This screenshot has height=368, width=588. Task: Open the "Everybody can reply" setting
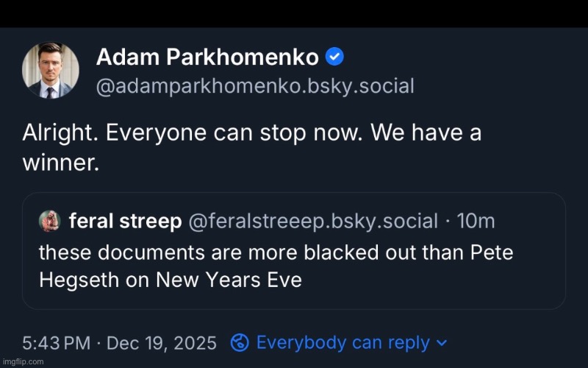click(343, 342)
